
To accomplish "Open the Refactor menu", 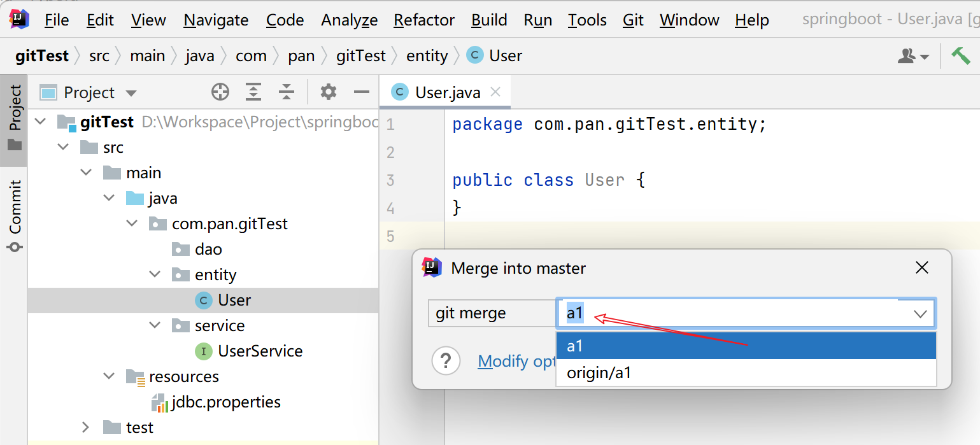I will point(424,20).
